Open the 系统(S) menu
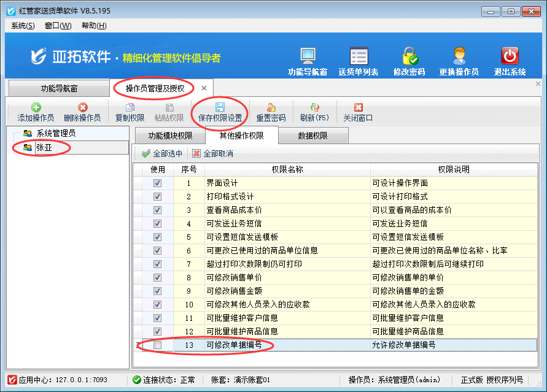 click(23, 26)
